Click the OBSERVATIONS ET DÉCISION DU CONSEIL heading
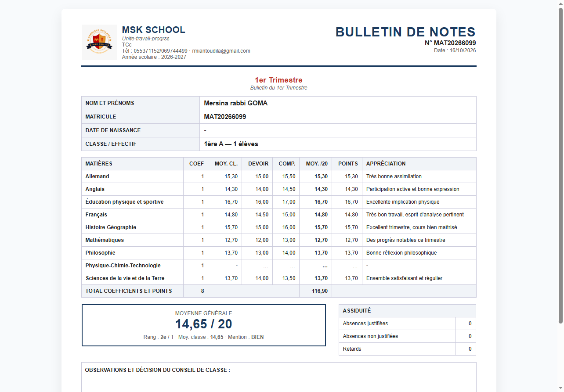564x392 pixels. tap(158, 370)
